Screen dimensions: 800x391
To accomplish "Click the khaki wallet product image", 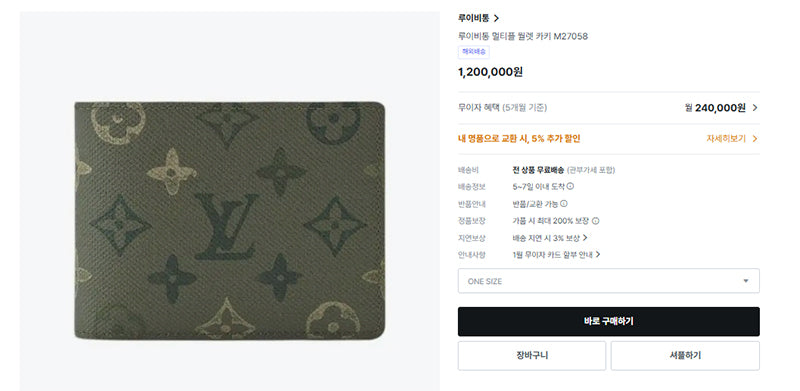I will (x=230, y=221).
